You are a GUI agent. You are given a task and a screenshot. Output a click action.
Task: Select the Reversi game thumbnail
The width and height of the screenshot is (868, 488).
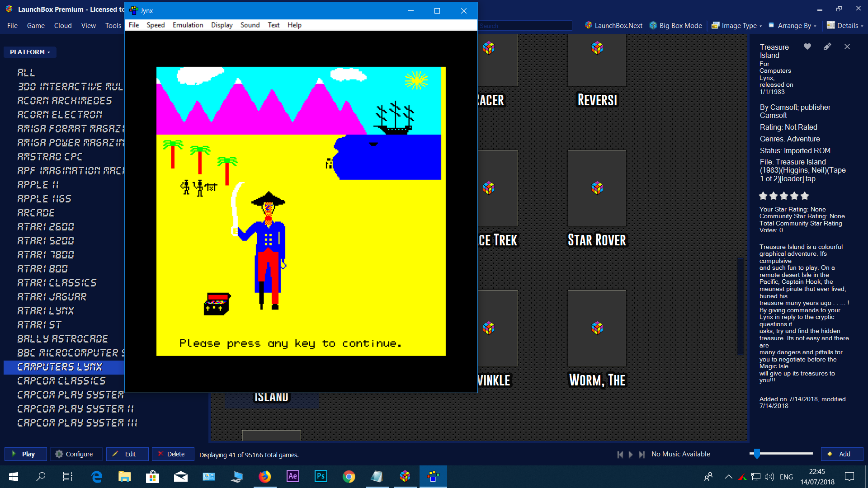597,60
